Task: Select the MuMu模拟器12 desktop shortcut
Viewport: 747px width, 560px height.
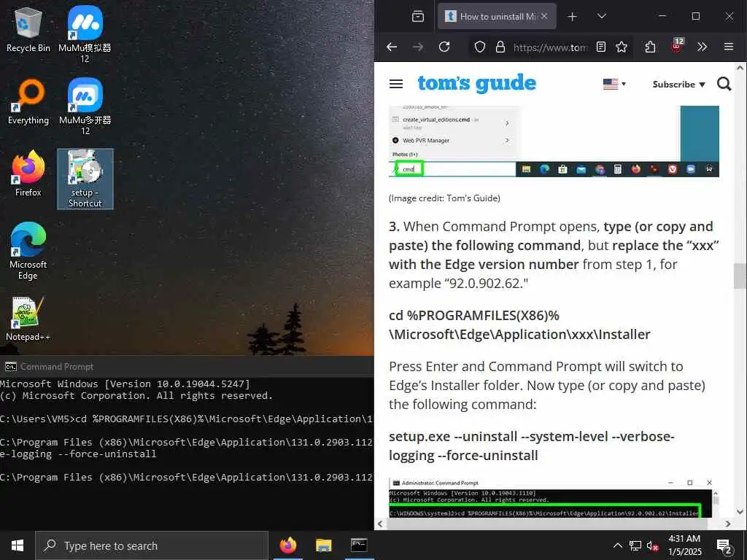Action: tap(85, 34)
